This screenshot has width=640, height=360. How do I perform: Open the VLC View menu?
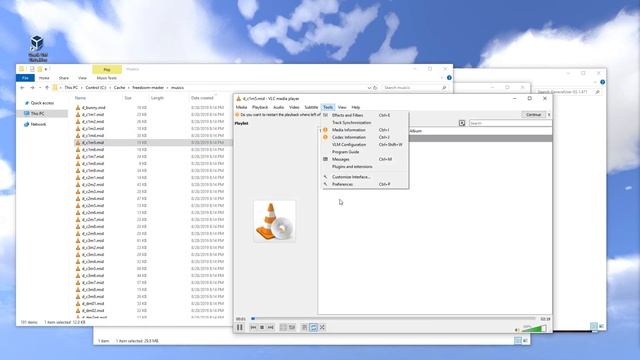pos(342,107)
